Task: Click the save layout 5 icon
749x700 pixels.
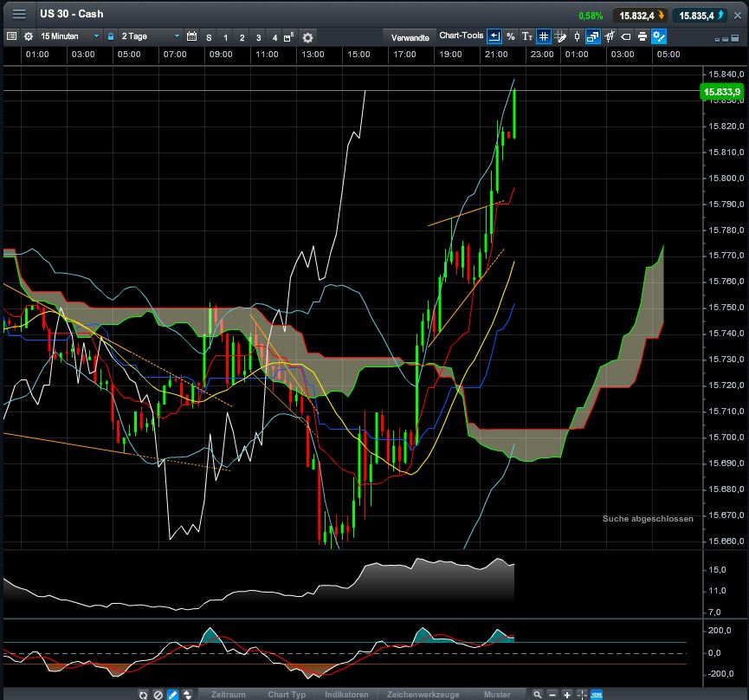Action: pos(288,37)
